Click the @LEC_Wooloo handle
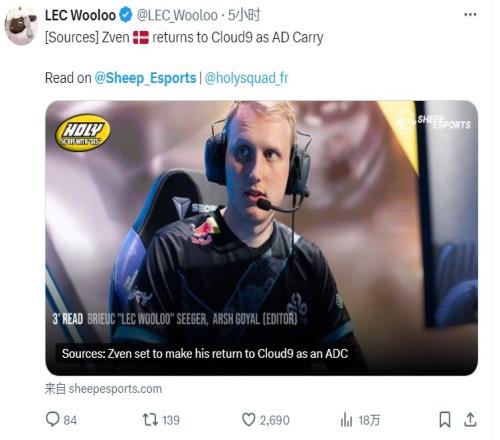This screenshot has height=440, width=500. click(x=177, y=15)
